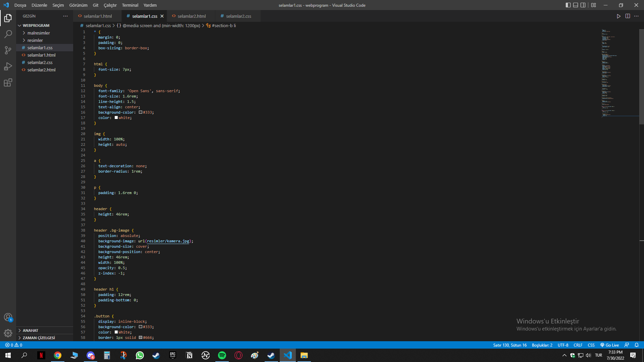The width and height of the screenshot is (644, 362).
Task: Open the Görünüm menu
Action: point(78,5)
